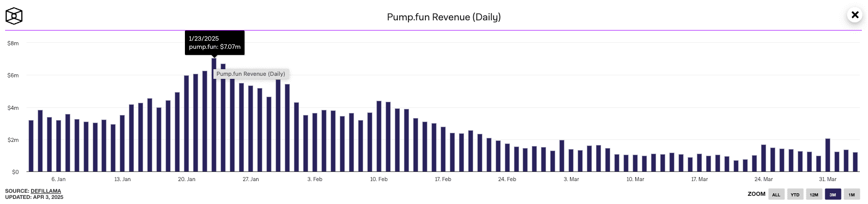Click the Pump.fun Revenue (Daily) chart title

(x=444, y=17)
